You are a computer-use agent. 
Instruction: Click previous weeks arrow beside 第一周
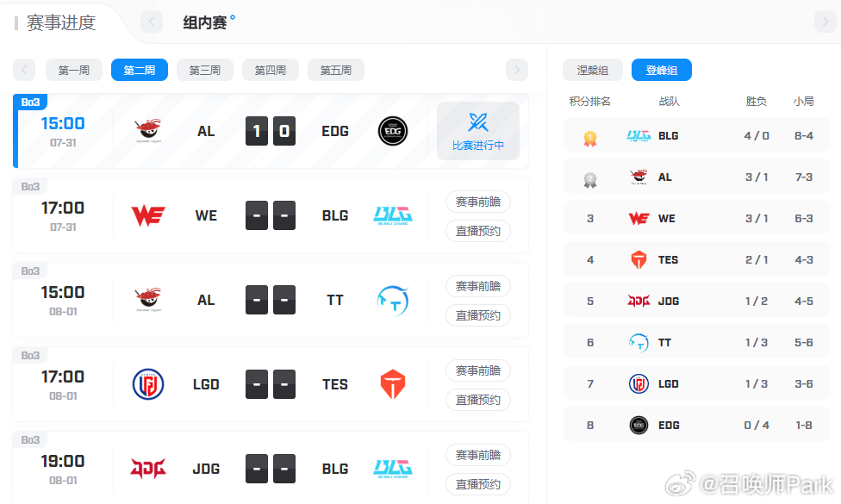(24, 70)
